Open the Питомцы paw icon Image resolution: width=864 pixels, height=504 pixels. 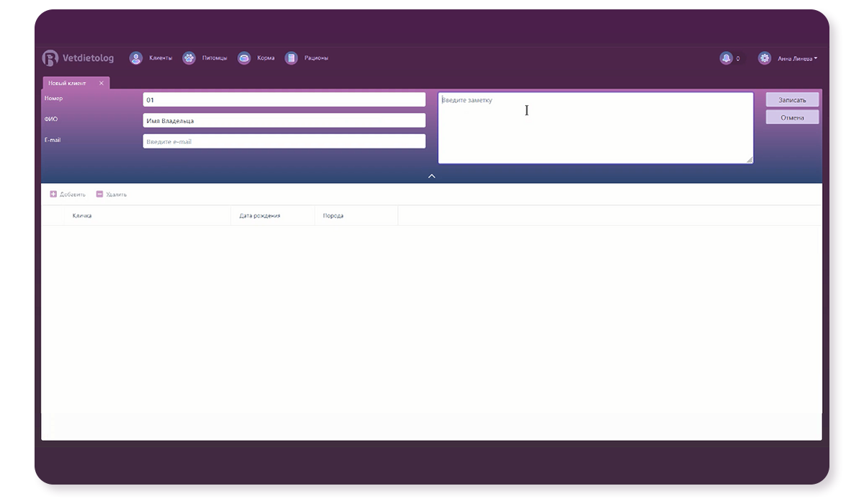pos(189,58)
